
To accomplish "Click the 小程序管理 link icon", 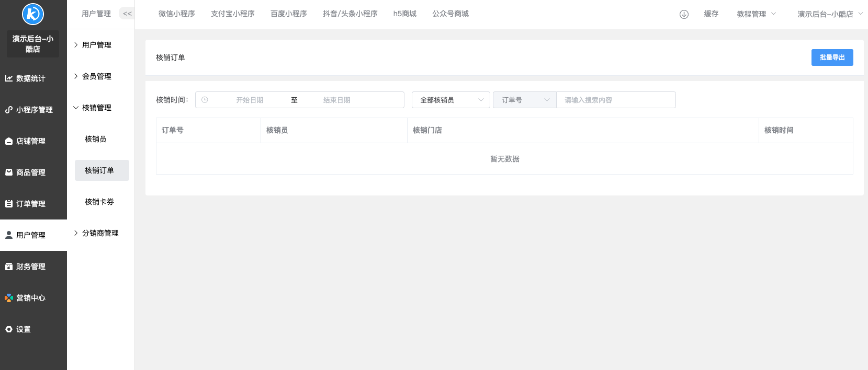I will click(9, 110).
